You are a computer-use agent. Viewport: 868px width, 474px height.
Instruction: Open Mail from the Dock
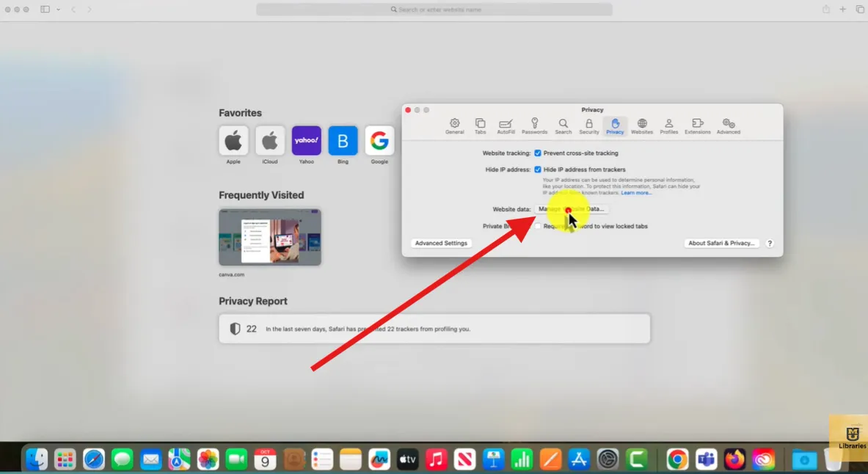pyautogui.click(x=150, y=459)
